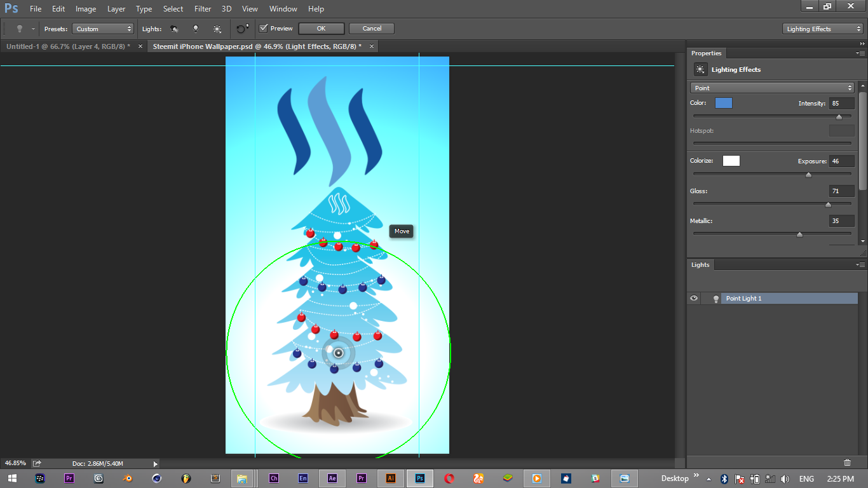Click the ENG language indicator
This screenshot has width=868, height=488.
[806, 478]
